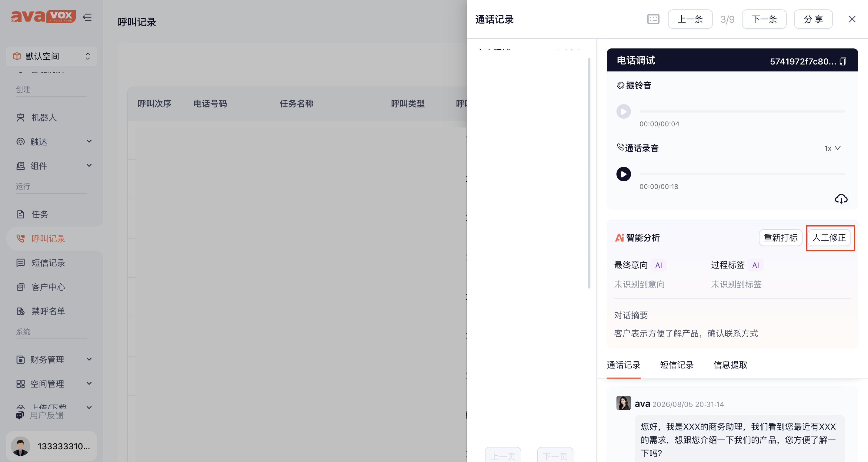Click the 禁呼名单 blocked-file icon
This screenshot has height=462, width=868.
click(21, 311)
